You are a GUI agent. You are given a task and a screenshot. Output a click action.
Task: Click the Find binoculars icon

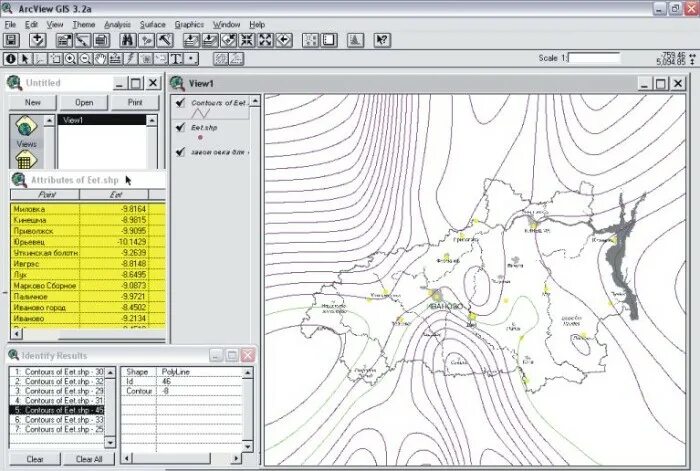click(128, 40)
